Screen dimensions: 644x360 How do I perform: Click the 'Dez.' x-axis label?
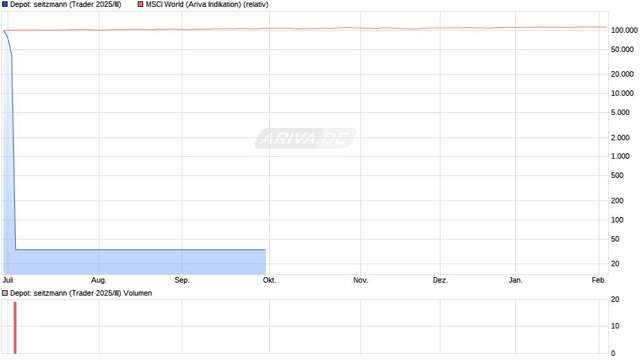click(x=441, y=280)
